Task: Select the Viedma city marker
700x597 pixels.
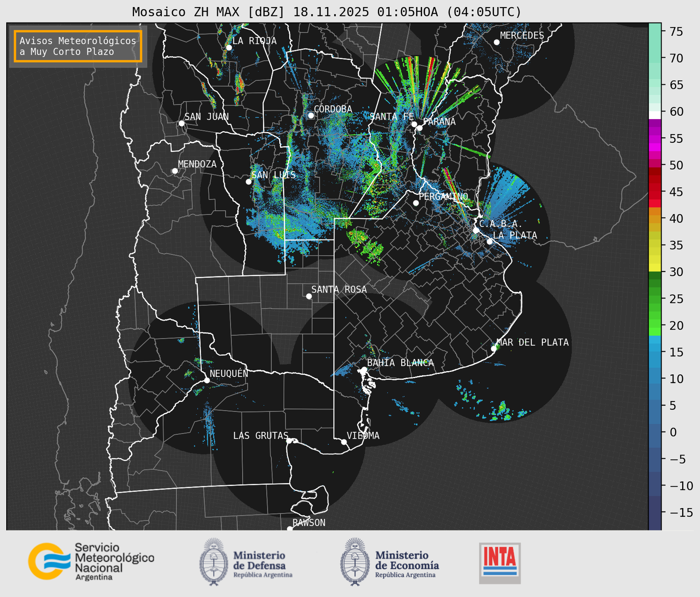Action: click(344, 442)
